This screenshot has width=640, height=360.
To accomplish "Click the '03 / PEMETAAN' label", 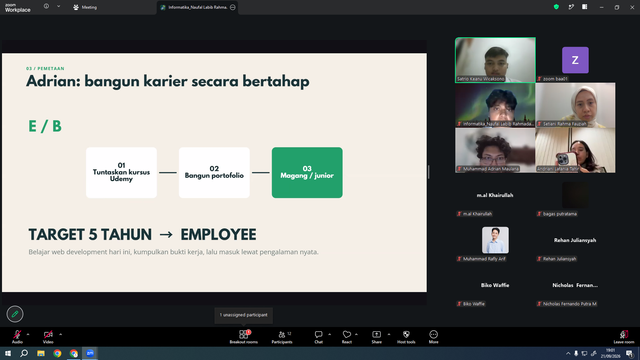I will 45,69.
